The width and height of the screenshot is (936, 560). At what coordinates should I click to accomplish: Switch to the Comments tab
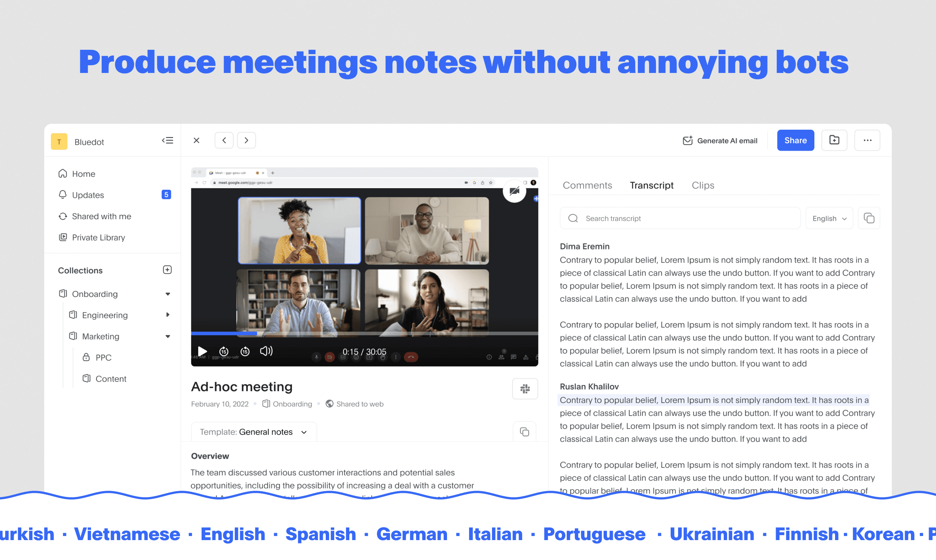click(x=587, y=185)
